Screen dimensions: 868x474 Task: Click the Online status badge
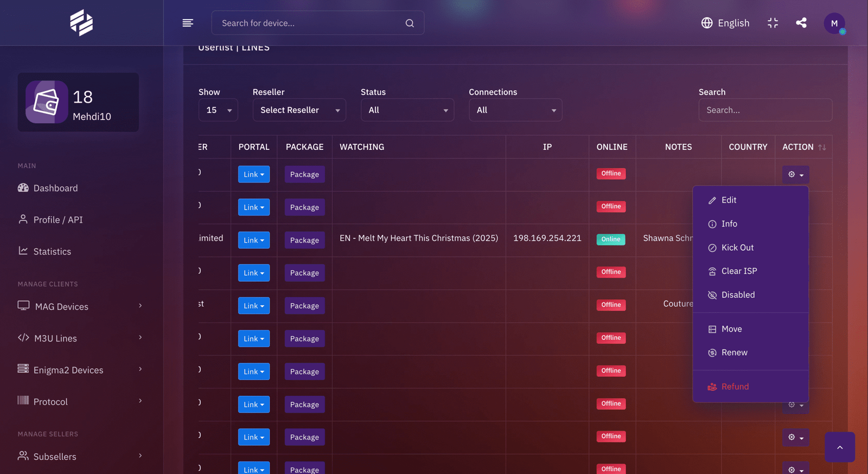click(611, 239)
